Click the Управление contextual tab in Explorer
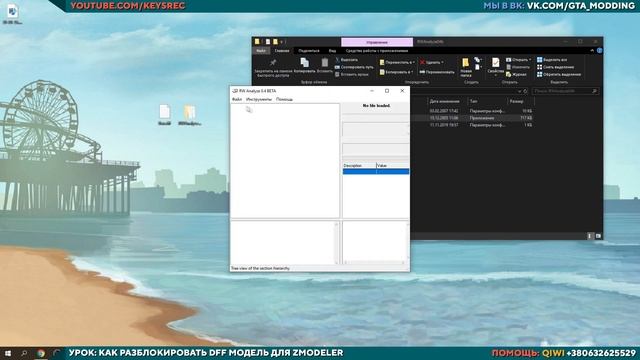The height and width of the screenshot is (360, 640). pos(377,42)
